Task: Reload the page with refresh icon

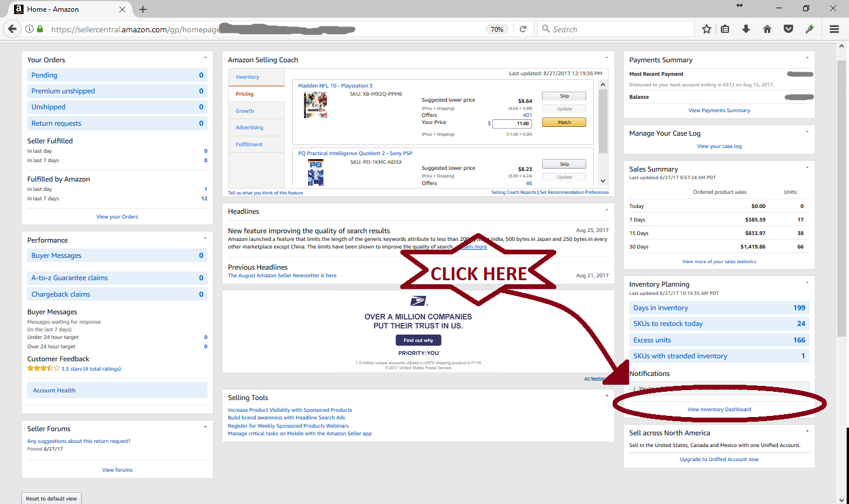Action: pyautogui.click(x=523, y=29)
